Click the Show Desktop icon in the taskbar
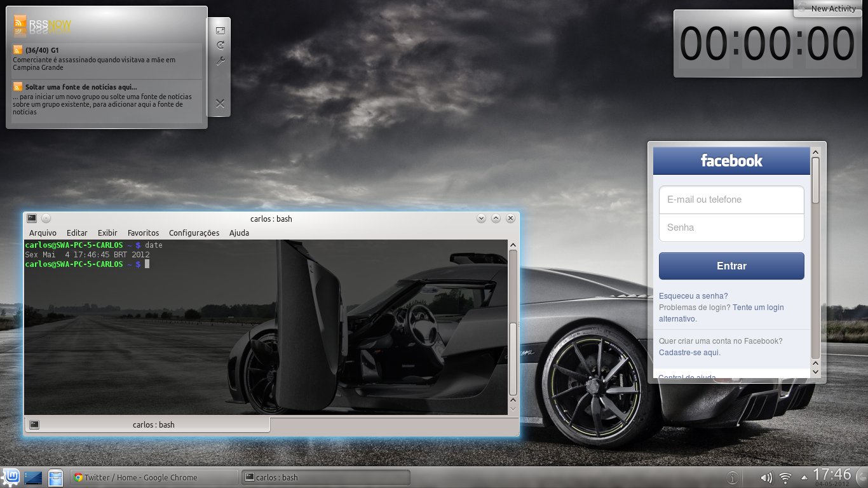This screenshot has height=488, width=868. (x=33, y=477)
